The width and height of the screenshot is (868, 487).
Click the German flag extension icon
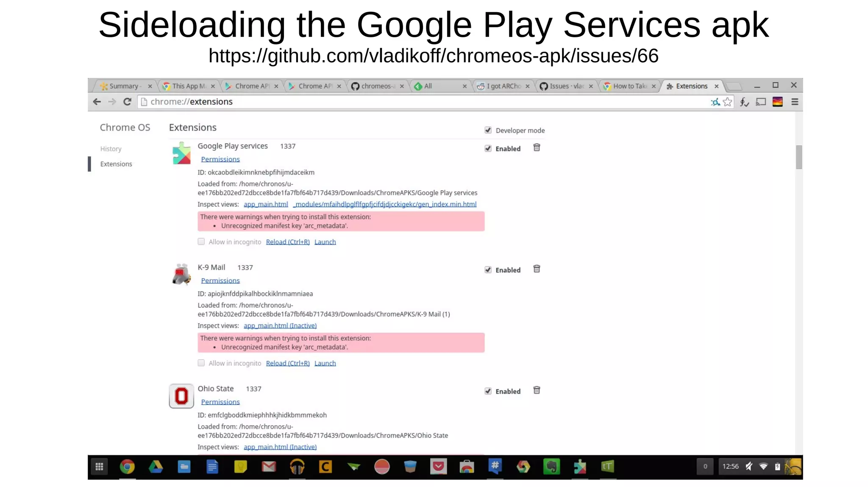click(x=777, y=102)
